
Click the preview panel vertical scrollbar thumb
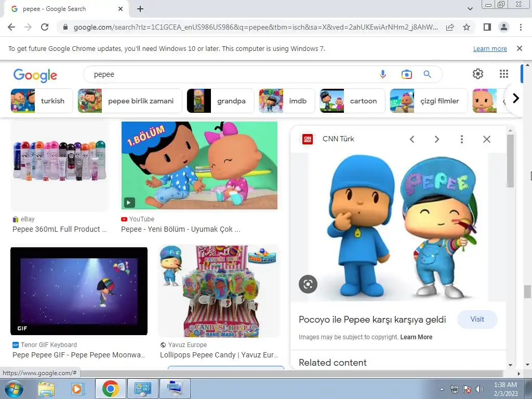pos(510,161)
